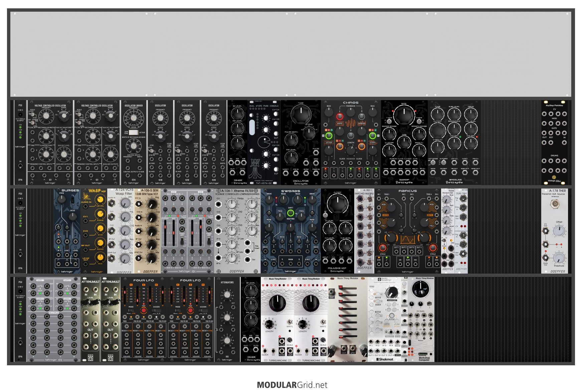Click the Level knob on Wasp VCF
585x392 pixels.
100,200
